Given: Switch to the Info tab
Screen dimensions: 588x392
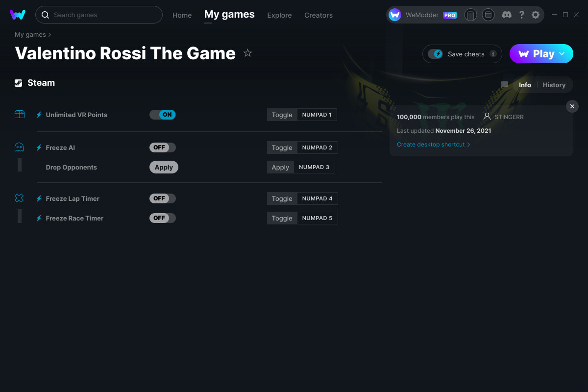Looking at the screenshot, I should [525, 85].
